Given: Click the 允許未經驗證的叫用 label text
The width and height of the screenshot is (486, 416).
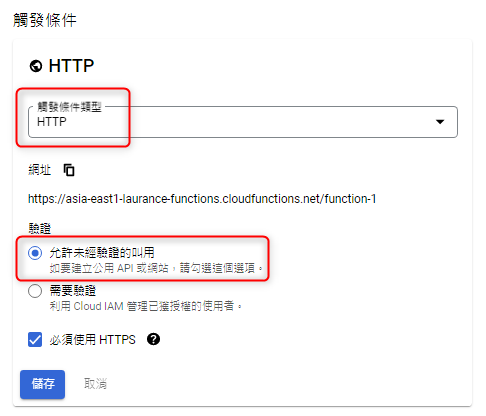Looking at the screenshot, I should coord(102,253).
